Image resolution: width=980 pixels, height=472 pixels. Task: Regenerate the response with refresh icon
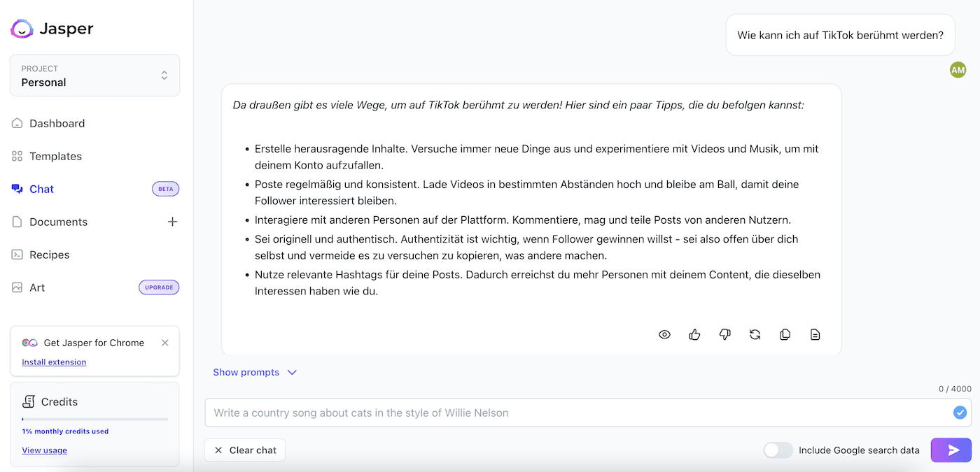coord(755,335)
